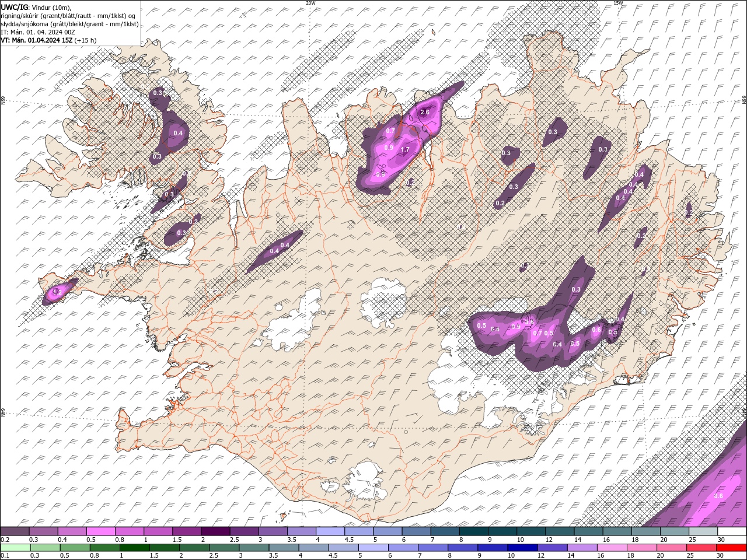Select the white swatch labeled 30 in the upper legend
Image resolution: width=747 pixels, height=560 pixels.
point(732,531)
